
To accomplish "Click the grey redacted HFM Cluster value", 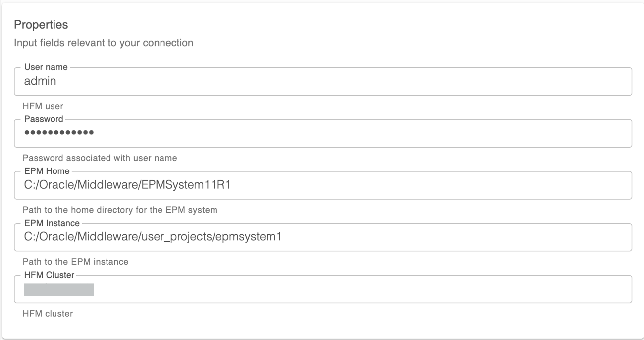I will coord(59,289).
